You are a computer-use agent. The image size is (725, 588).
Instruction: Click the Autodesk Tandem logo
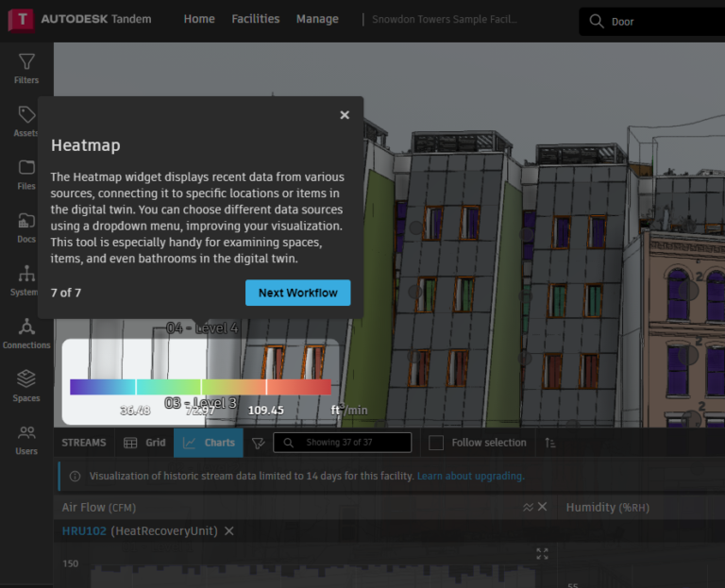point(79,20)
